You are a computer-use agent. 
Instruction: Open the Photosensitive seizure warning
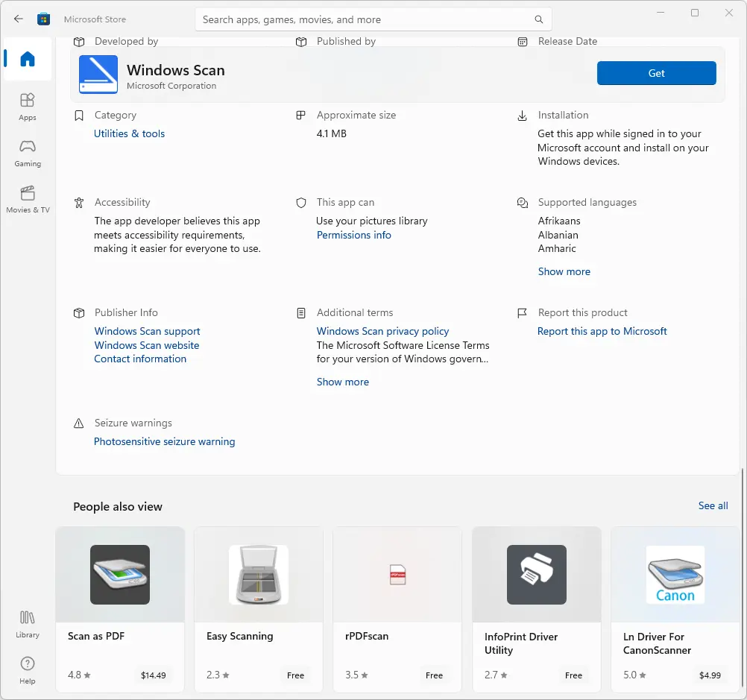[x=164, y=441]
